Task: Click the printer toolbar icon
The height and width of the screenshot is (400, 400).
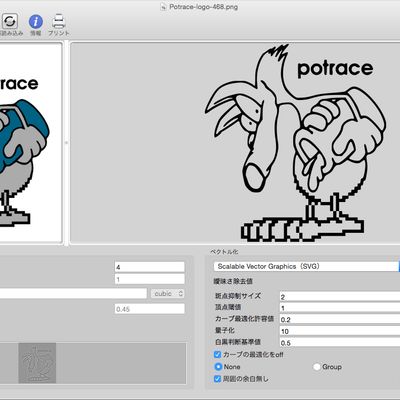Action: pyautogui.click(x=59, y=22)
